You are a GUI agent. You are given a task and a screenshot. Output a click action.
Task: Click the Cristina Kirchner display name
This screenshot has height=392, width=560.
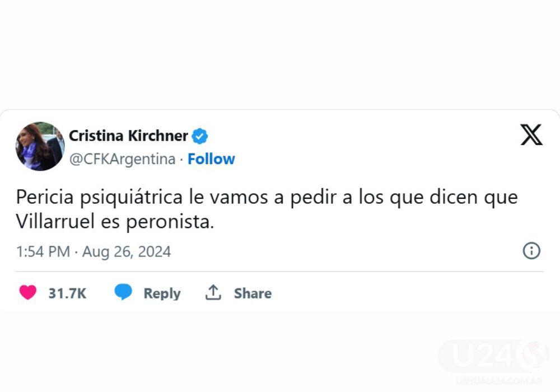130,136
